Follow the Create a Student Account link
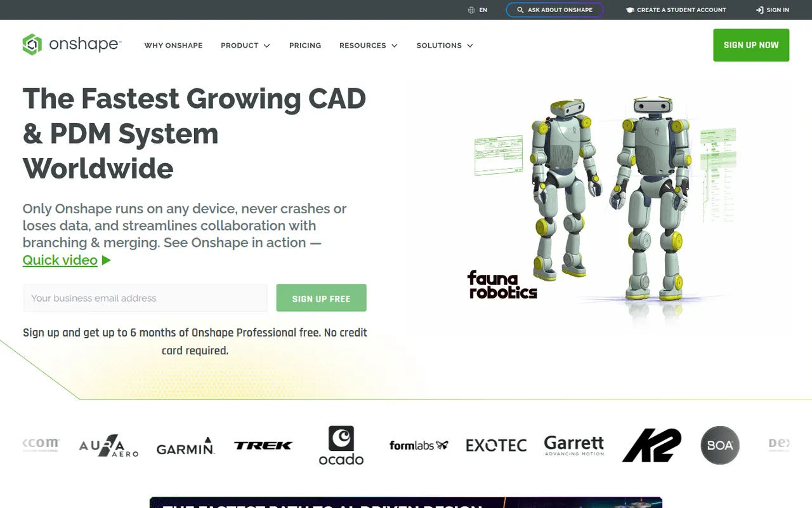The image size is (812, 508). (676, 10)
